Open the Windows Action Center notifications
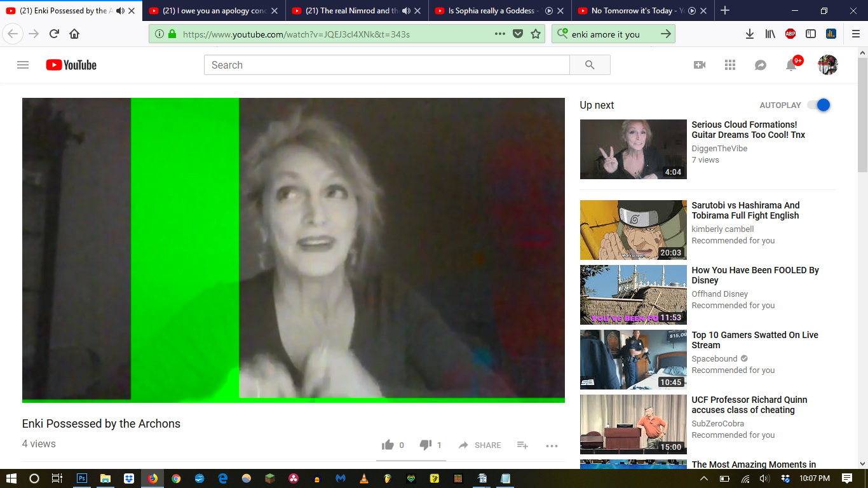The width and height of the screenshot is (868, 488). [x=847, y=478]
